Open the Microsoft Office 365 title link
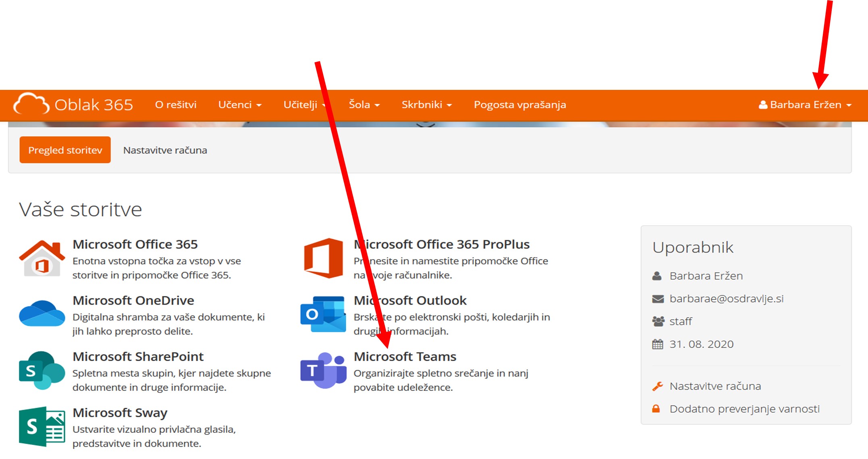868x459 pixels. pos(135,244)
